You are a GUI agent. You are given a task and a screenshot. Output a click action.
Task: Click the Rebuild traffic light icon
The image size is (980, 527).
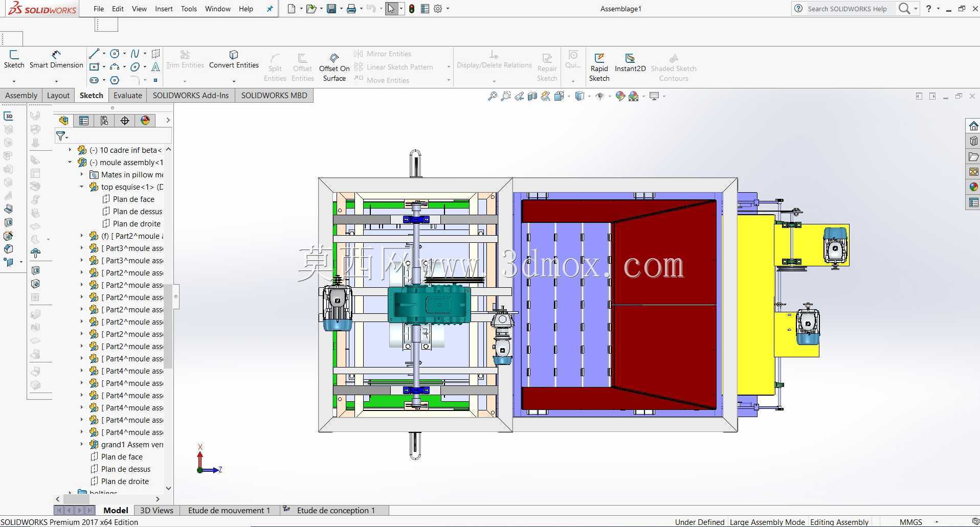coord(412,9)
